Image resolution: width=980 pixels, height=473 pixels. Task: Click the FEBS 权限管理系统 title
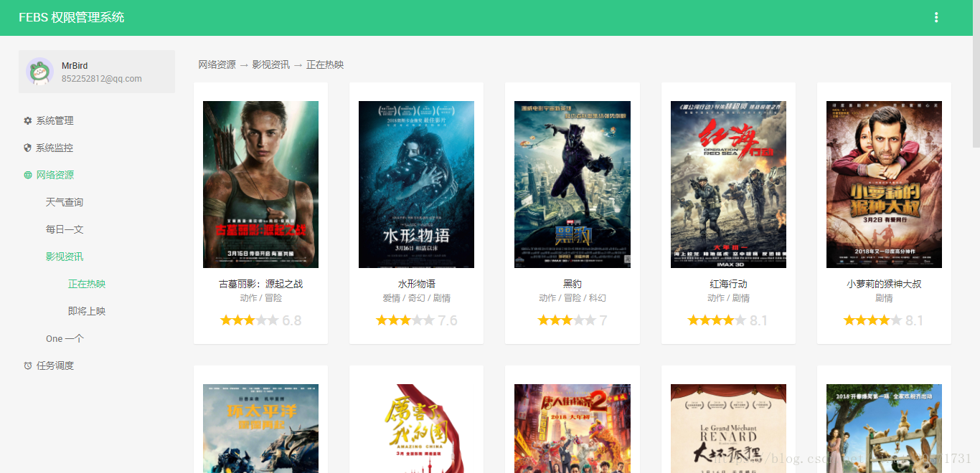pos(71,17)
